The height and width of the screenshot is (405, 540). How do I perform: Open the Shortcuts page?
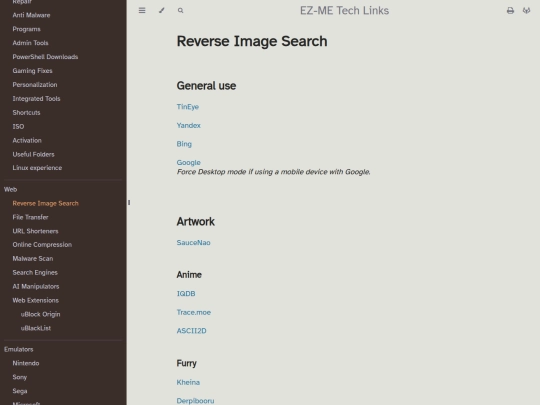point(26,113)
